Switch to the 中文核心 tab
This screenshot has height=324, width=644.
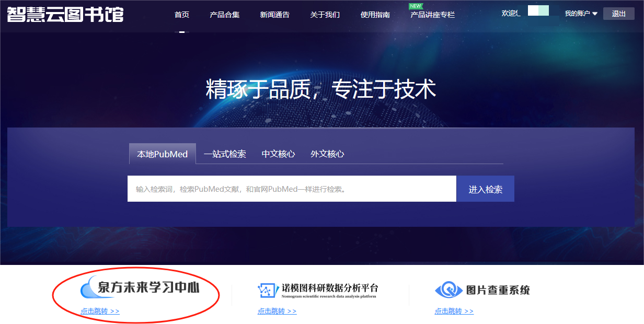[278, 154]
